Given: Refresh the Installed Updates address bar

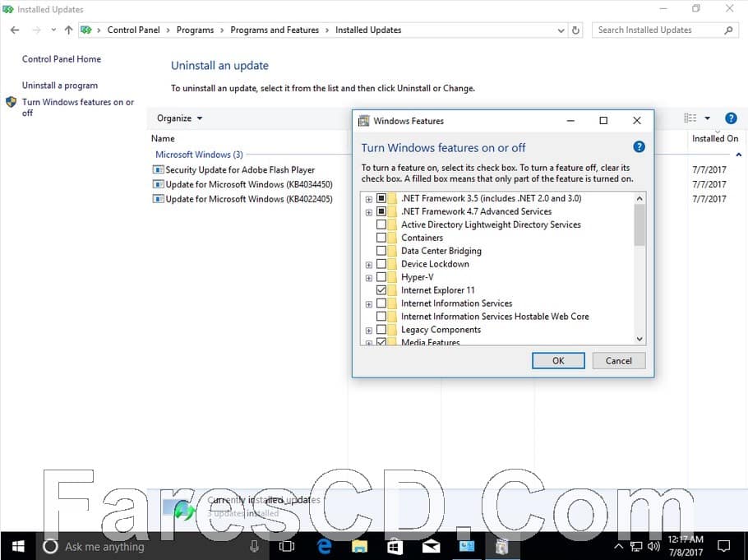Looking at the screenshot, I should [x=575, y=30].
